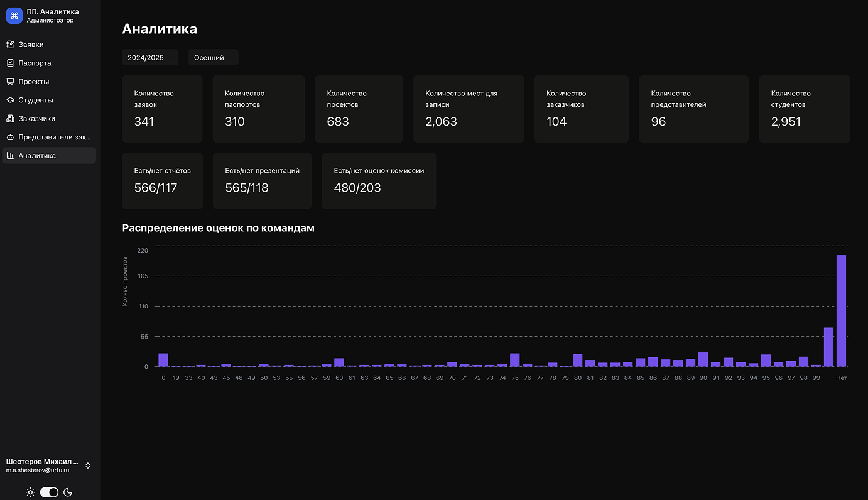Click the Проекты presentation icon
The image size is (868, 500).
point(10,82)
